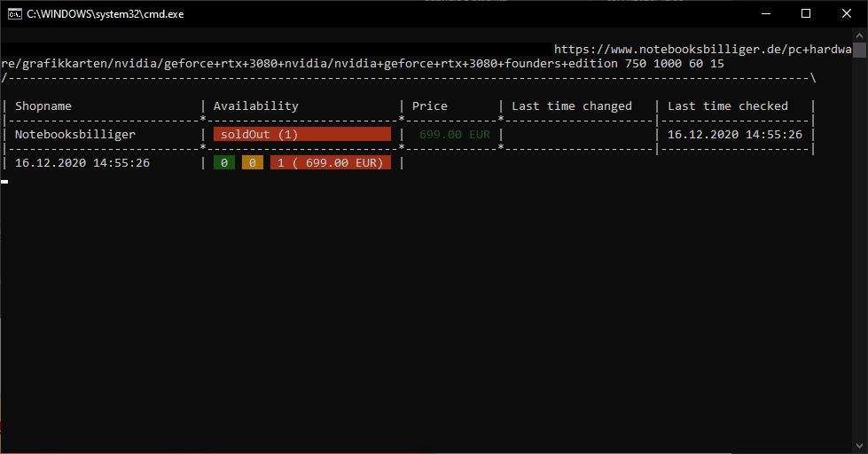Click the vertical scrollbar thumb
The width and height of the screenshot is (868, 454).
(x=860, y=50)
